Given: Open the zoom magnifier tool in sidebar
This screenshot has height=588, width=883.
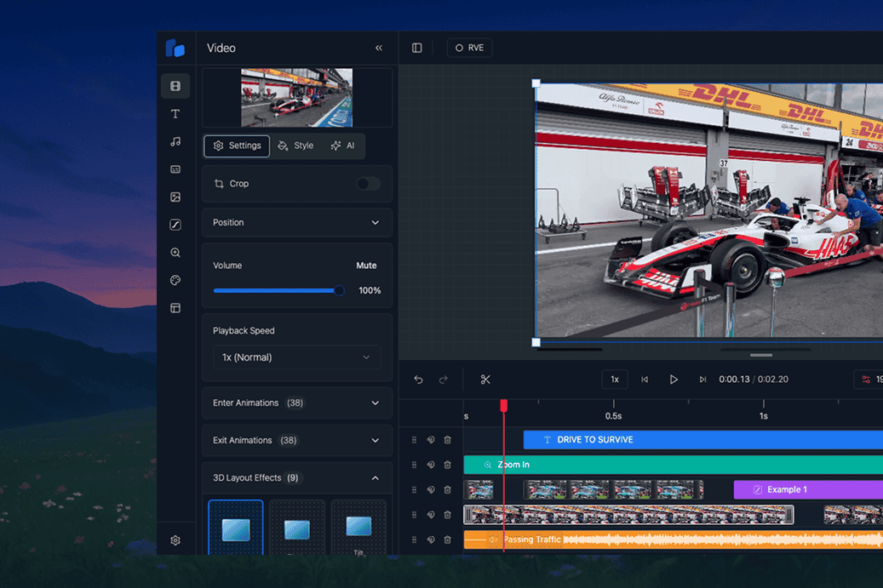Looking at the screenshot, I should pos(175,253).
